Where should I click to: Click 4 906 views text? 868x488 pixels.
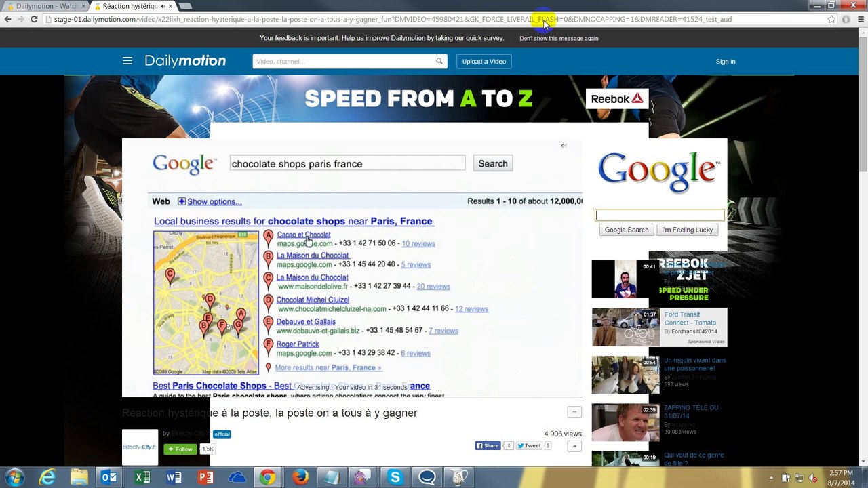563,434
